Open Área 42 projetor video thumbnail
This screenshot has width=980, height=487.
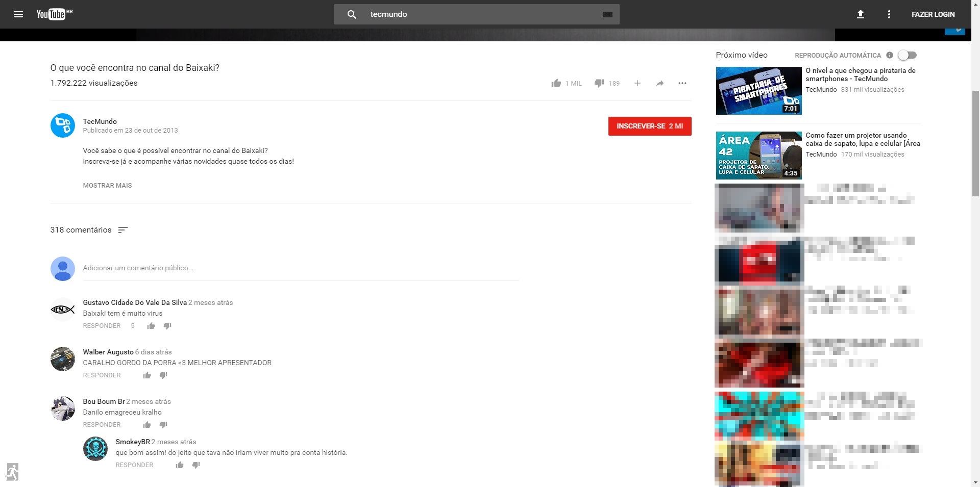[x=758, y=156]
